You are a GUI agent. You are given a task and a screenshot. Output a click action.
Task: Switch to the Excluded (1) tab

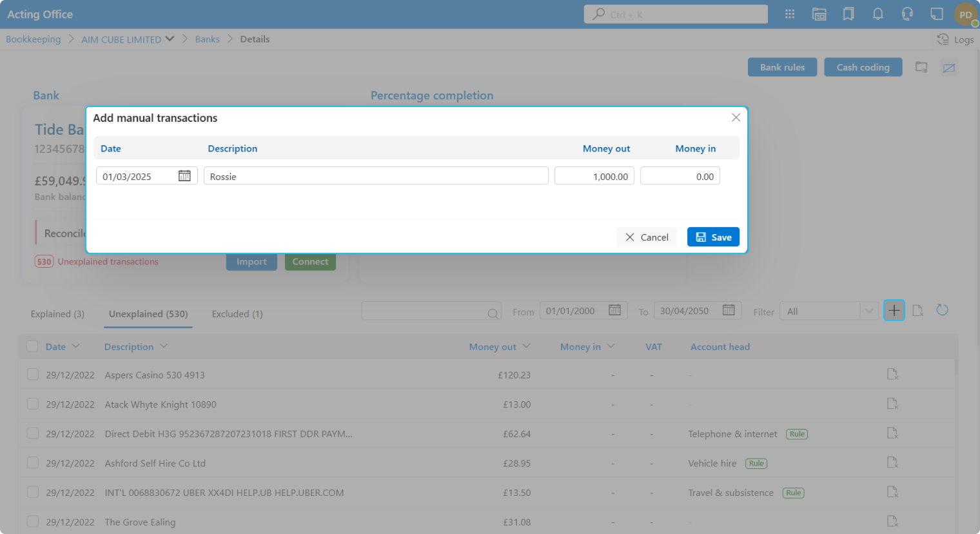tap(237, 314)
